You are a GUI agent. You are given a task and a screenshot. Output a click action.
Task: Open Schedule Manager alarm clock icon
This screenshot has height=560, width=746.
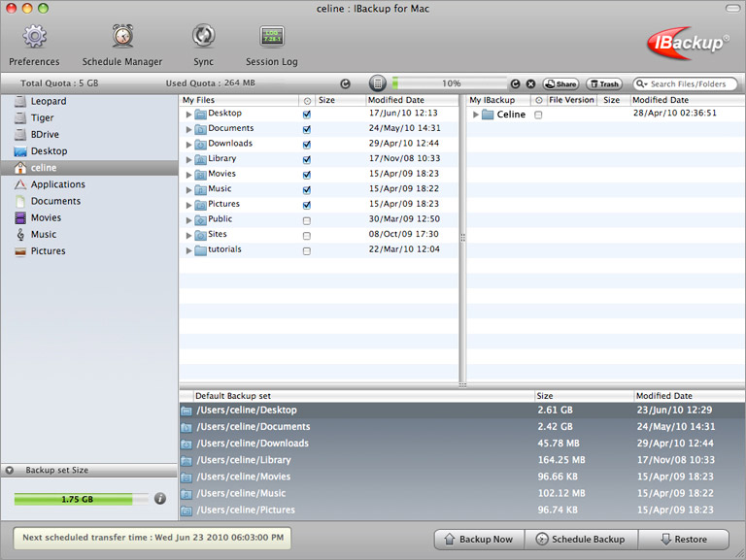click(x=122, y=36)
